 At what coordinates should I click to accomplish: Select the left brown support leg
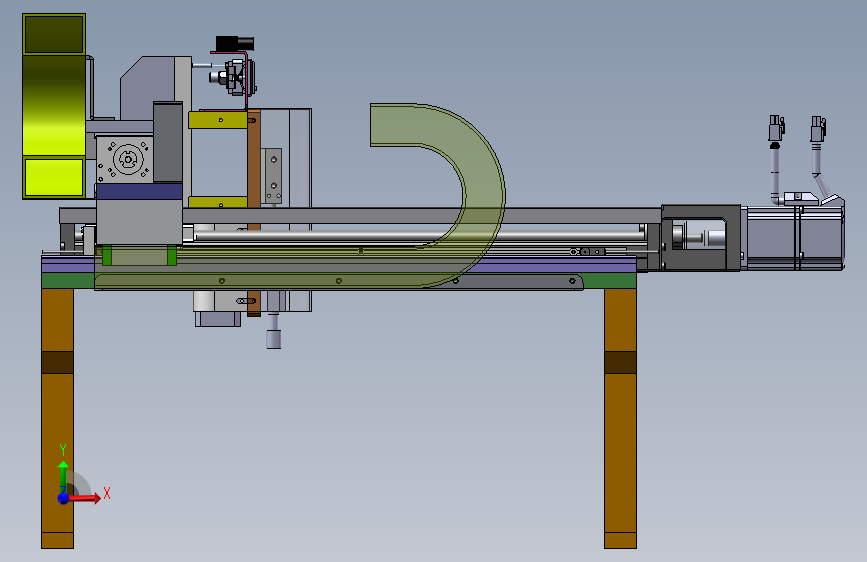click(x=58, y=418)
